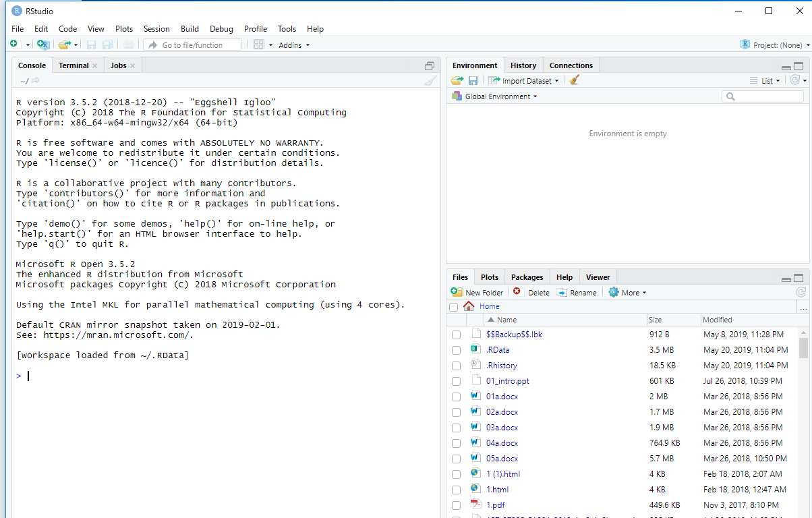Click the Rename button in Files
This screenshot has height=518, width=812.
click(x=577, y=293)
